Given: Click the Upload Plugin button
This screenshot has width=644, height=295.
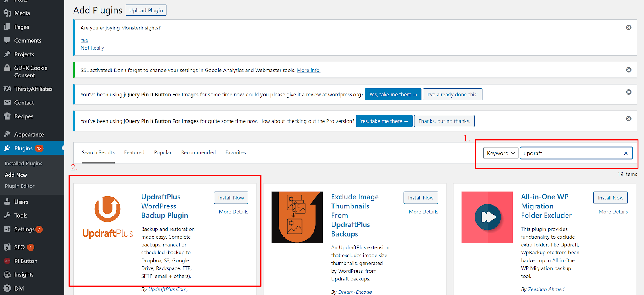Looking at the screenshot, I should click(146, 10).
